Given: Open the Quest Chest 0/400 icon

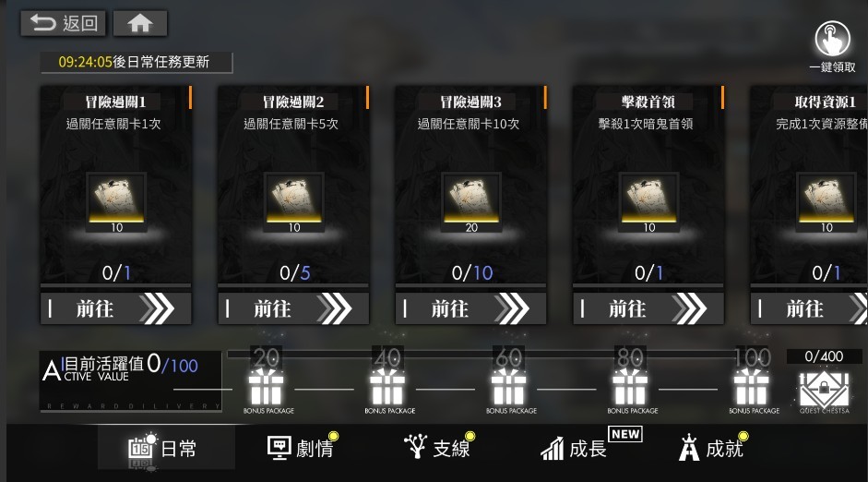Looking at the screenshot, I should (825, 390).
